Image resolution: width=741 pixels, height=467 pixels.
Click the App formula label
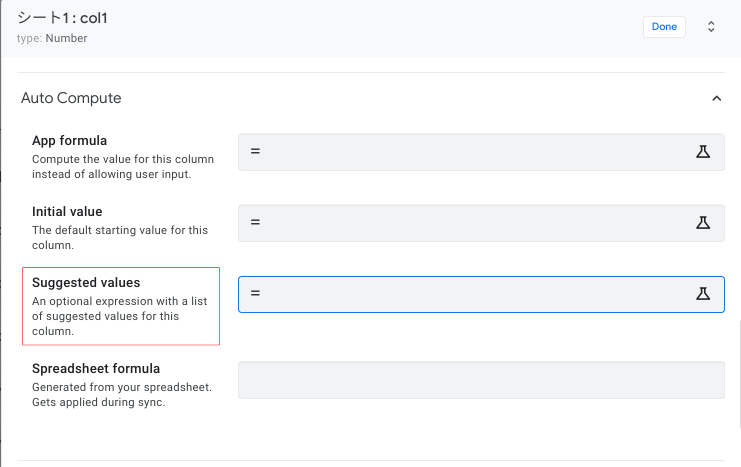click(69, 140)
